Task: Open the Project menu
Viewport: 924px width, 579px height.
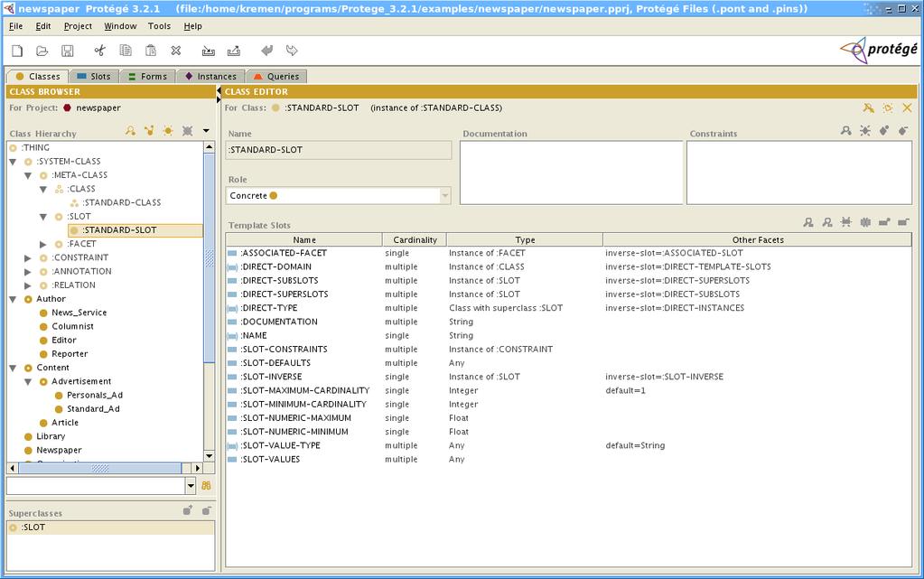Action: click(78, 26)
